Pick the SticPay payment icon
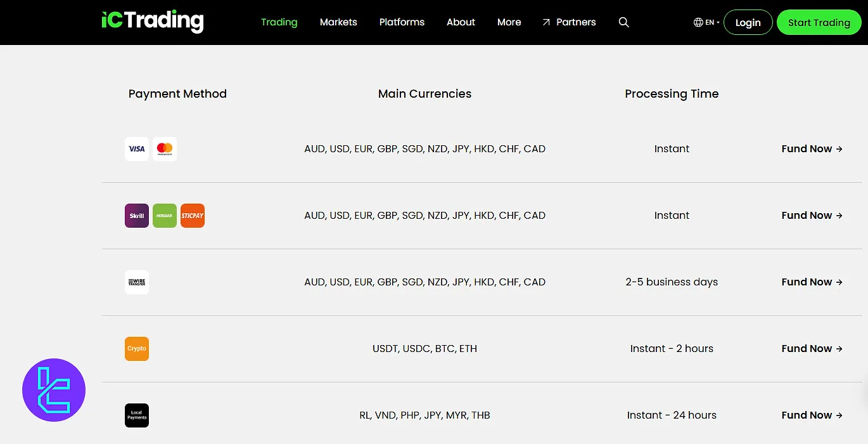The image size is (868, 444). [193, 215]
